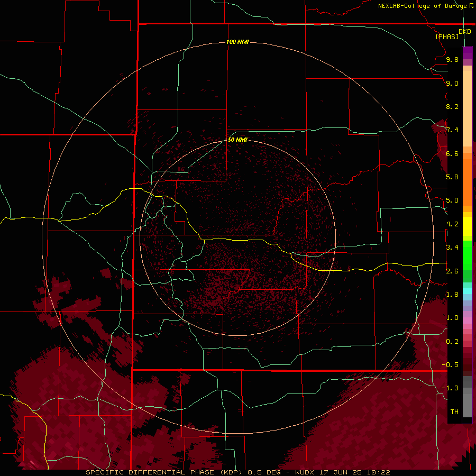This screenshot has width=476, height=476.
Task: Click the -0.5 value on the color scale
Action: (450, 364)
